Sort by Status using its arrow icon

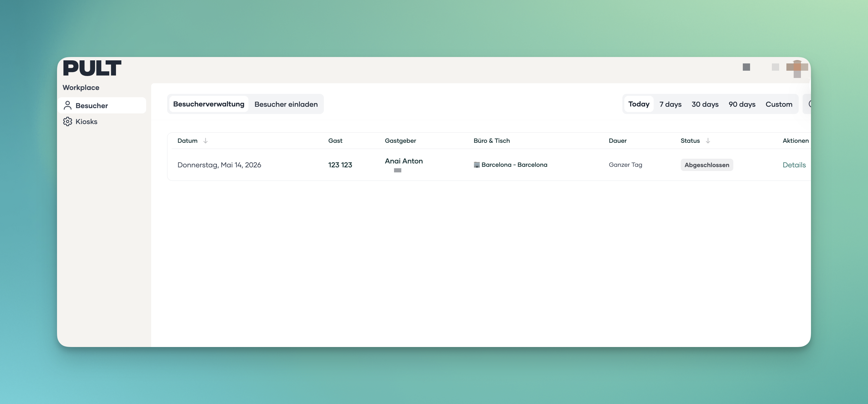[x=708, y=141]
